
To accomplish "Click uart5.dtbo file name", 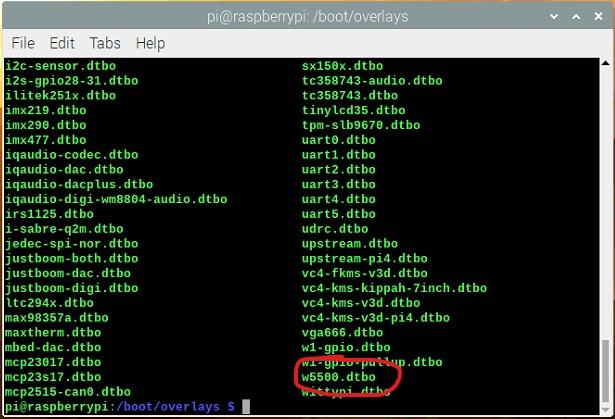I will point(339,214).
